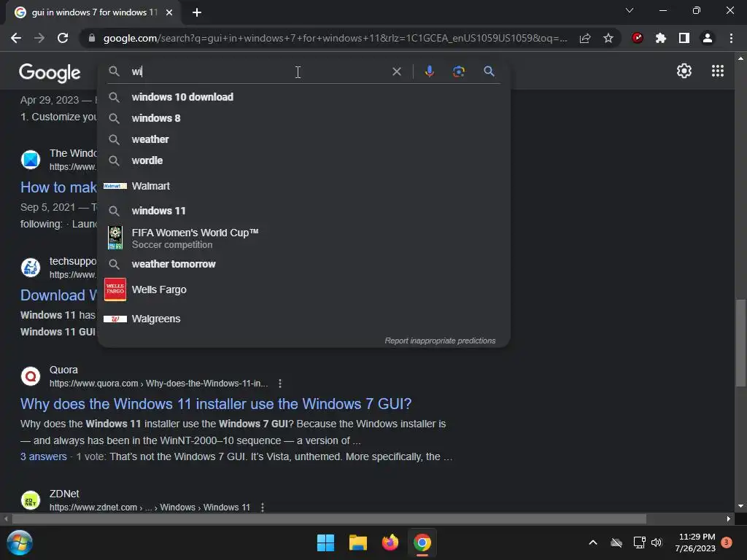Open the Chrome profile avatar
Image resolution: width=747 pixels, height=560 pixels.
pyautogui.click(x=708, y=38)
